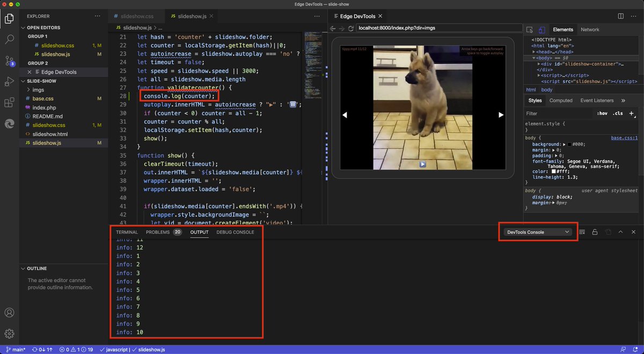Switch to the Computed styles tab
The height and width of the screenshot is (354, 644).
tap(561, 100)
